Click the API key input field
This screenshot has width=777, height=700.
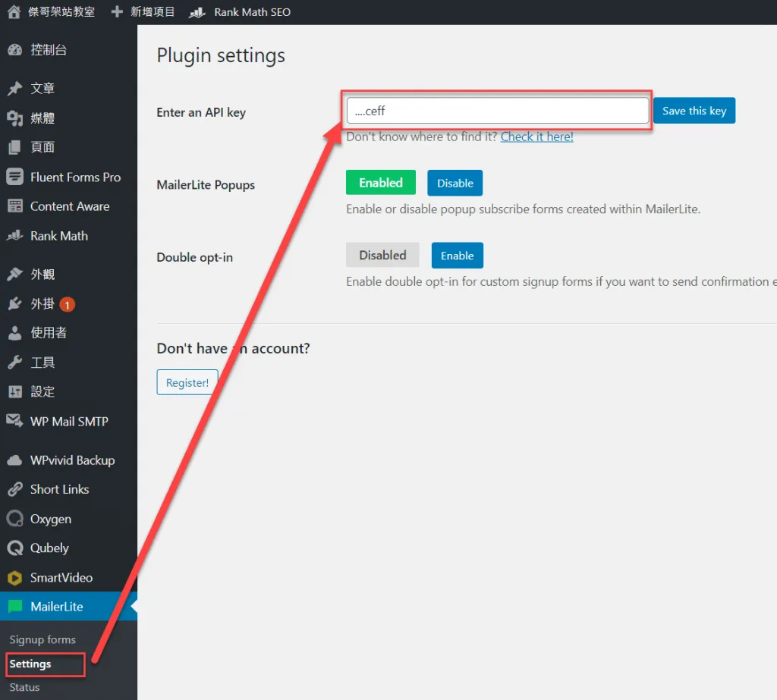[497, 111]
